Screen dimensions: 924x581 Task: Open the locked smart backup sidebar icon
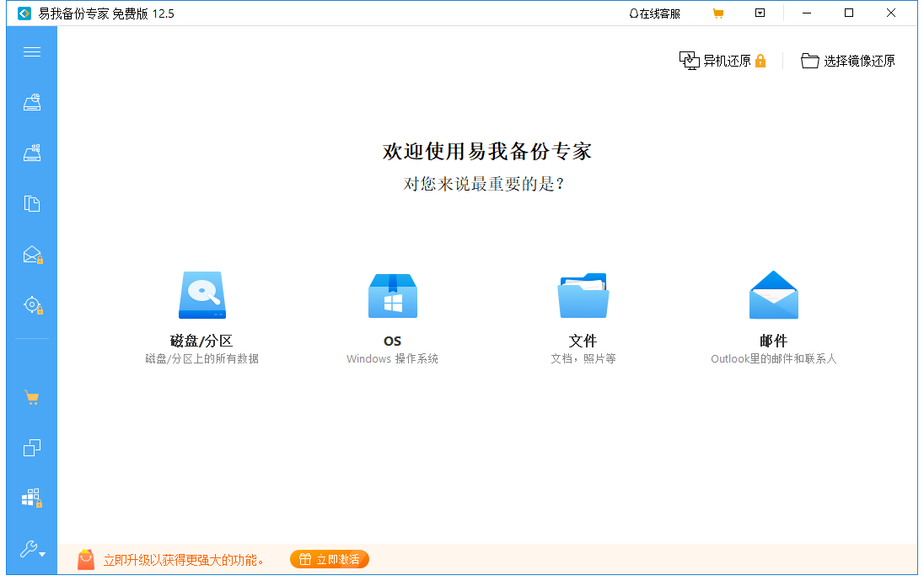point(32,304)
